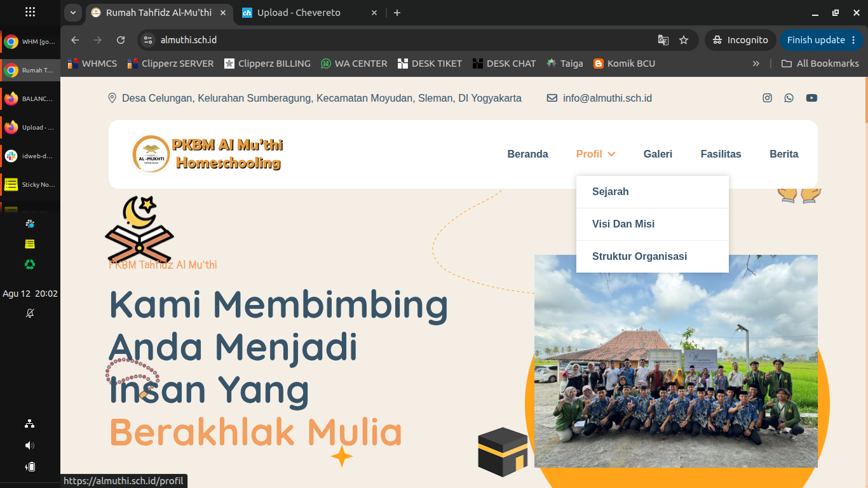
Task: Reload the page
Action: pos(121,40)
